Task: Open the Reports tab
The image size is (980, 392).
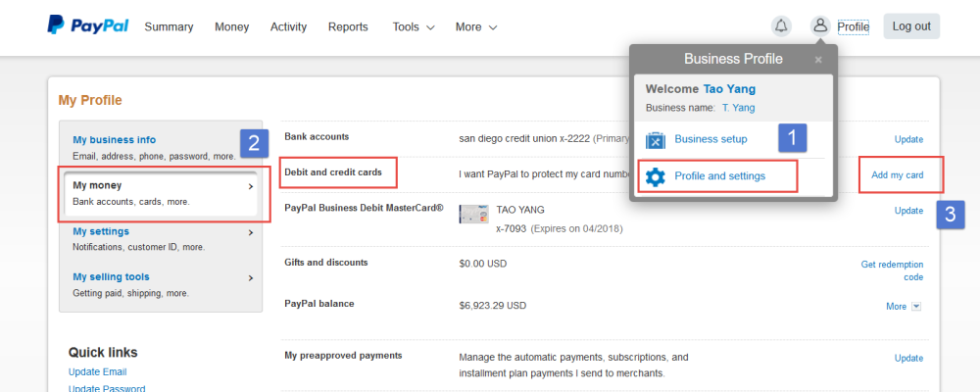Action: click(x=348, y=26)
